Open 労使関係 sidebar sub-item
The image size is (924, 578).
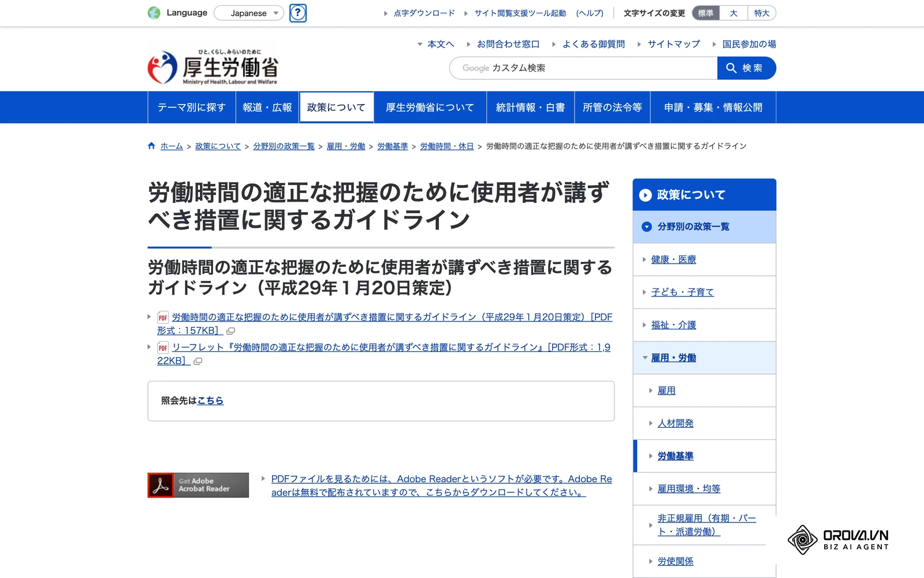676,561
